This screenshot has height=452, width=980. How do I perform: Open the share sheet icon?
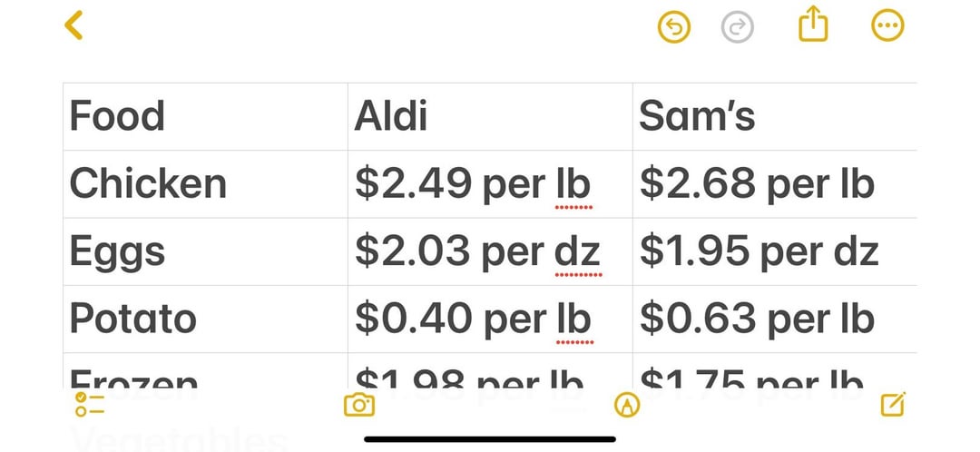coord(813,25)
